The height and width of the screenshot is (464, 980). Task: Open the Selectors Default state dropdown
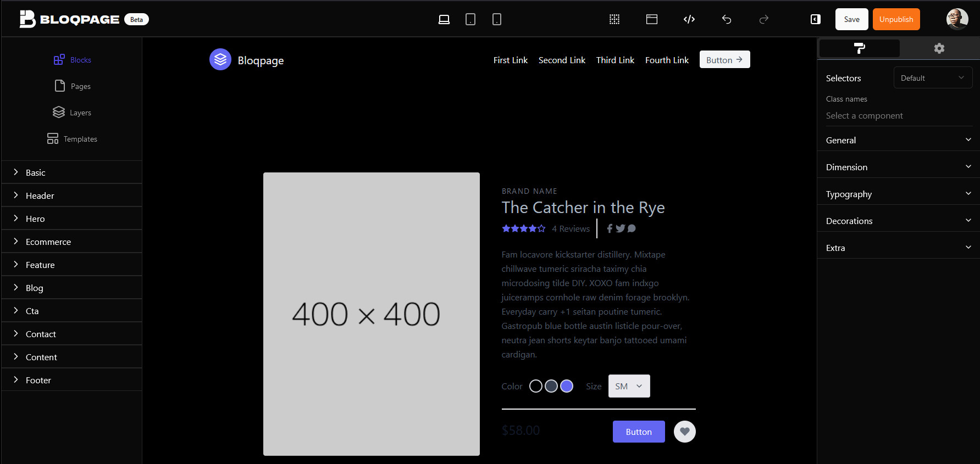[x=933, y=78]
